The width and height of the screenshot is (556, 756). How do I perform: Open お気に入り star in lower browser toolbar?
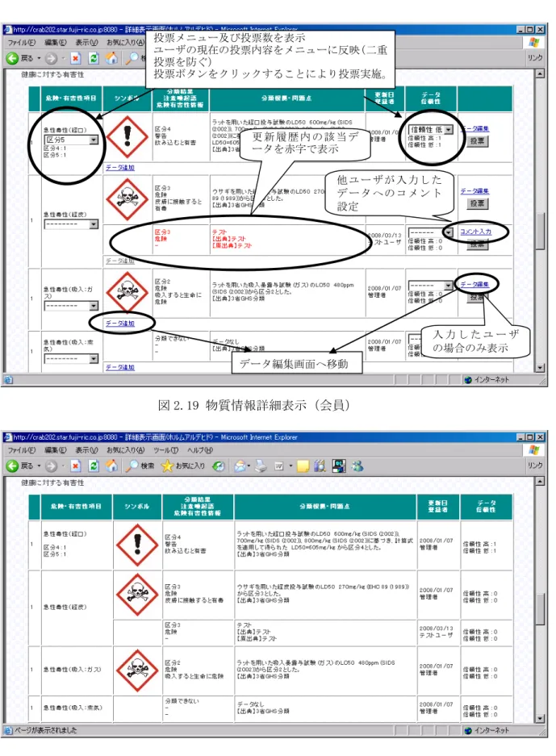pyautogui.click(x=183, y=466)
